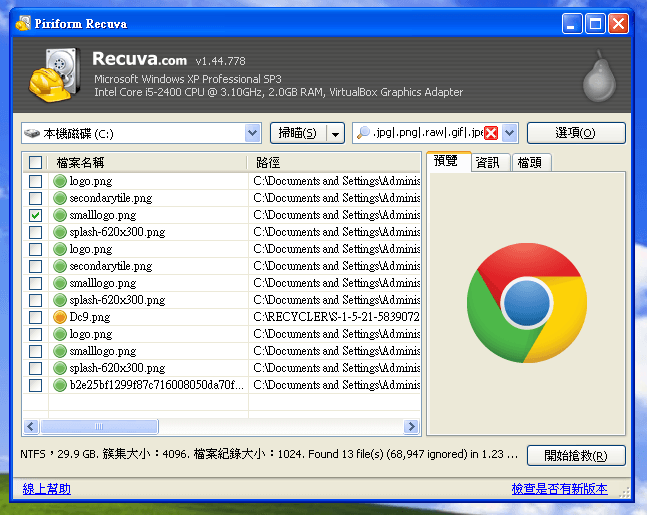Open the 線上幫助 link
The height and width of the screenshot is (515, 647).
pyautogui.click(x=47, y=489)
